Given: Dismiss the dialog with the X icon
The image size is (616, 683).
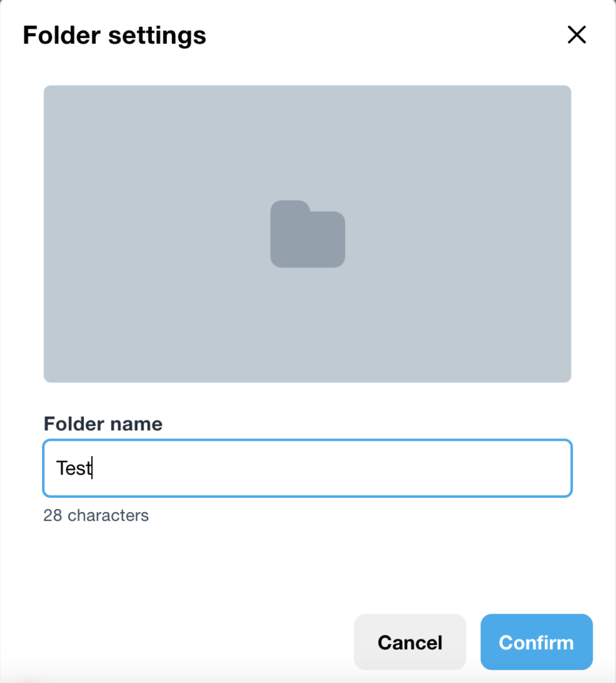Looking at the screenshot, I should point(576,35).
